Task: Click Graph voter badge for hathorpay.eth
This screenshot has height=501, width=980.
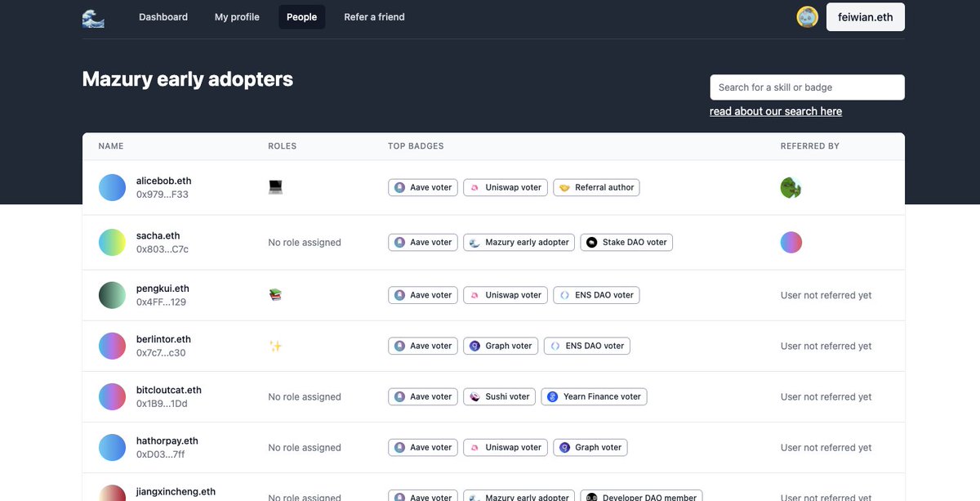Action: click(590, 447)
